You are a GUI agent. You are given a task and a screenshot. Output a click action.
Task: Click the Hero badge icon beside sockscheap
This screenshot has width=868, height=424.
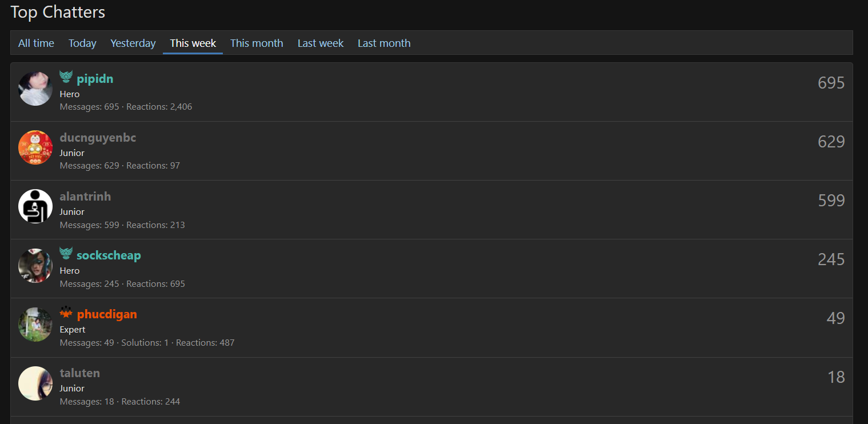click(x=66, y=254)
